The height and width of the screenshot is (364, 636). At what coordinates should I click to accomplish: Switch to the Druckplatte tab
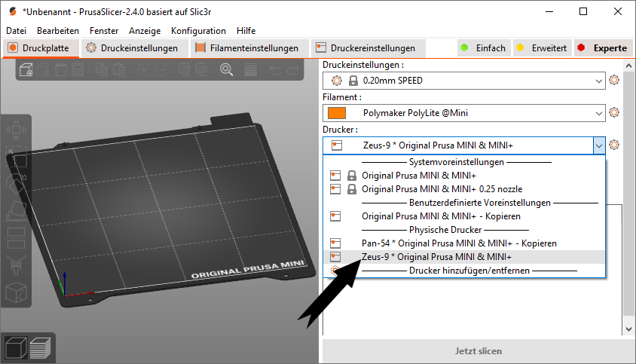(41, 48)
